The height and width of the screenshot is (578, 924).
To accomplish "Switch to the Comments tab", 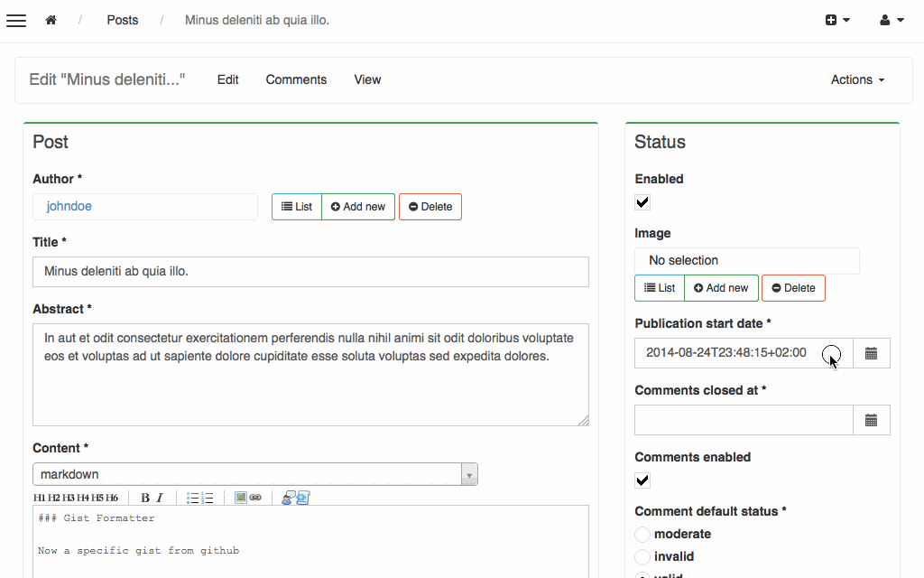I will click(296, 79).
